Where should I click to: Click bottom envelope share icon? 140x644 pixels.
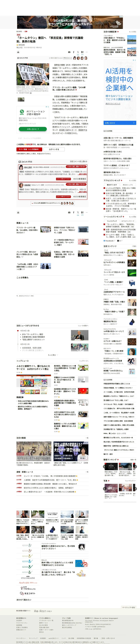[69, 213]
